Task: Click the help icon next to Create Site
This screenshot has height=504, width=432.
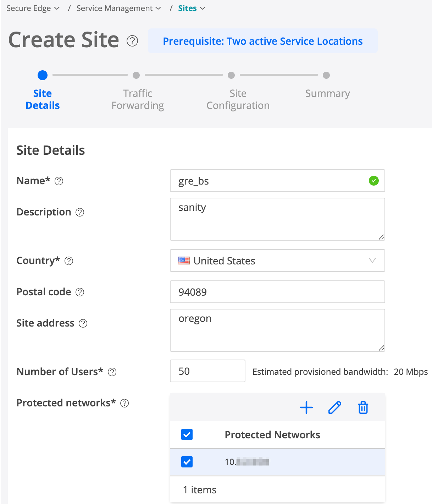Action: 132,41
